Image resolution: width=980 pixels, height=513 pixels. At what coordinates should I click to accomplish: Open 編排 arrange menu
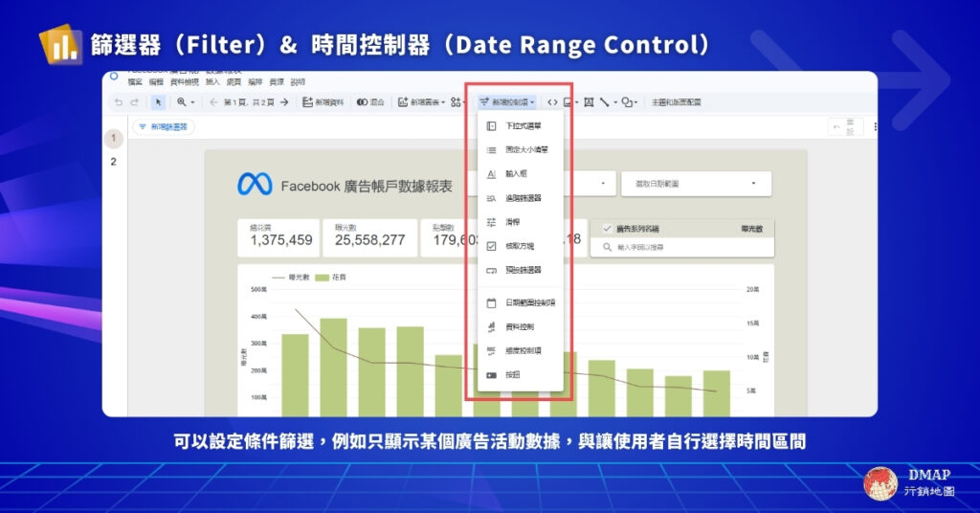(255, 82)
